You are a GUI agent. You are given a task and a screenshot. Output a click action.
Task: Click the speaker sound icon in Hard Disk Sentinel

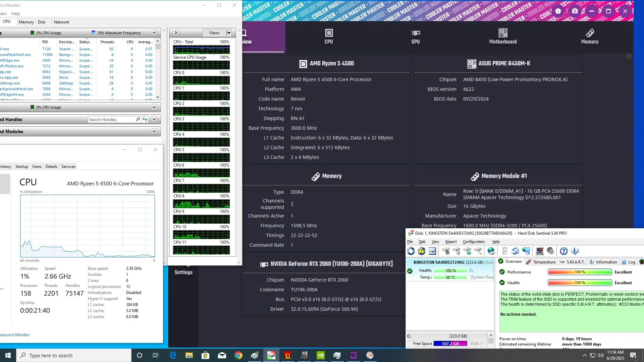click(550, 251)
